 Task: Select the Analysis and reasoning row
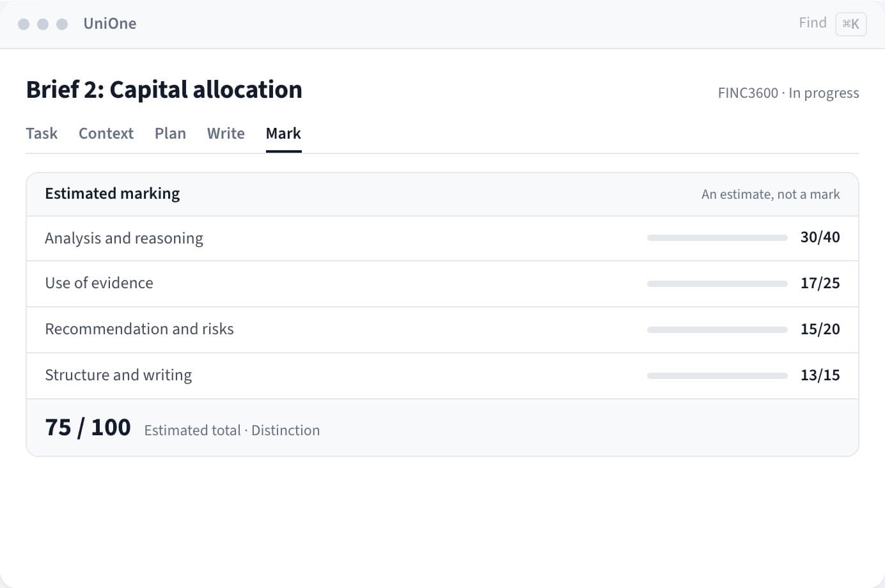[442, 238]
